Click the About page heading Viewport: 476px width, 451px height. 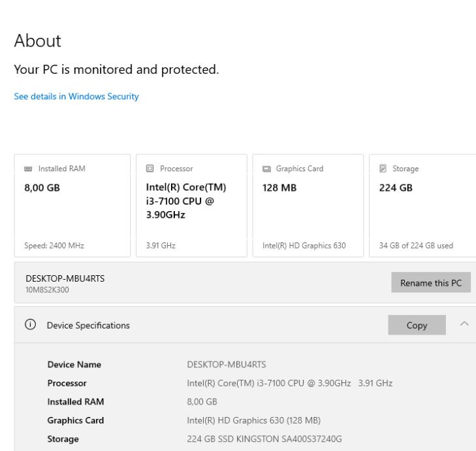point(37,41)
